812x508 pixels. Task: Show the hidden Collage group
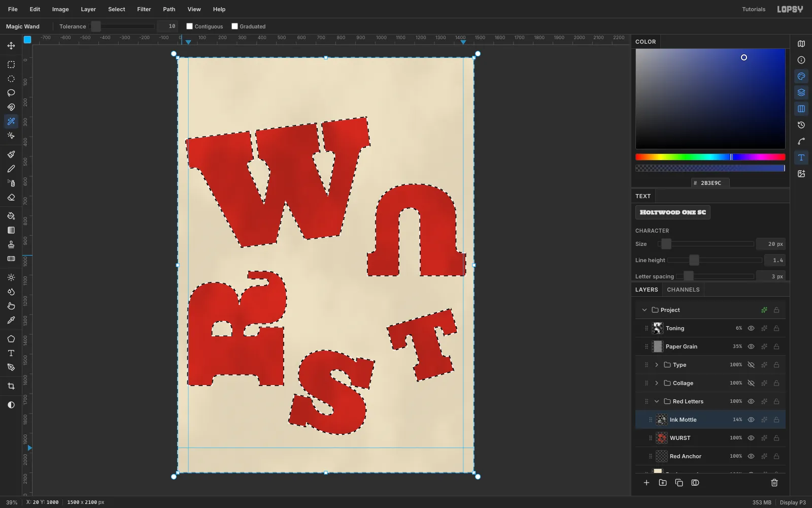(x=751, y=383)
